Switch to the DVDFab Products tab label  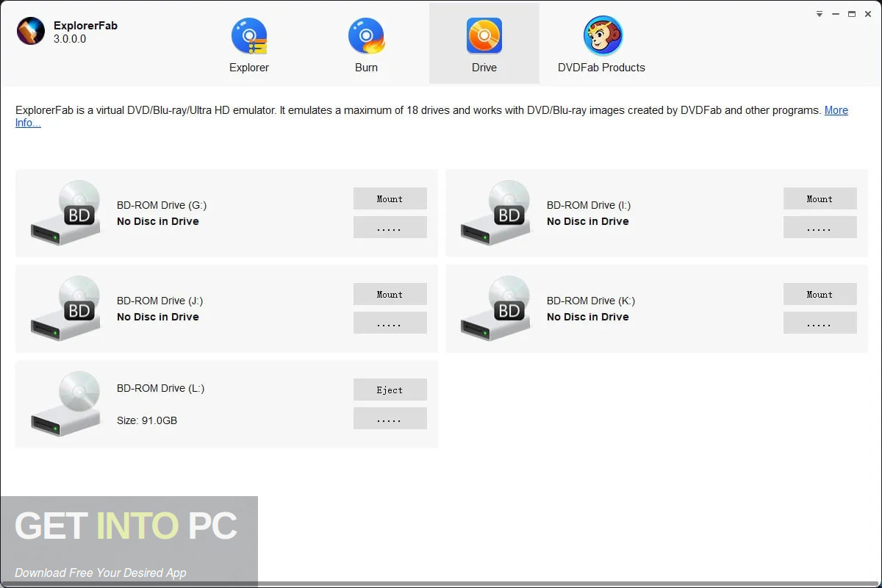(x=601, y=68)
